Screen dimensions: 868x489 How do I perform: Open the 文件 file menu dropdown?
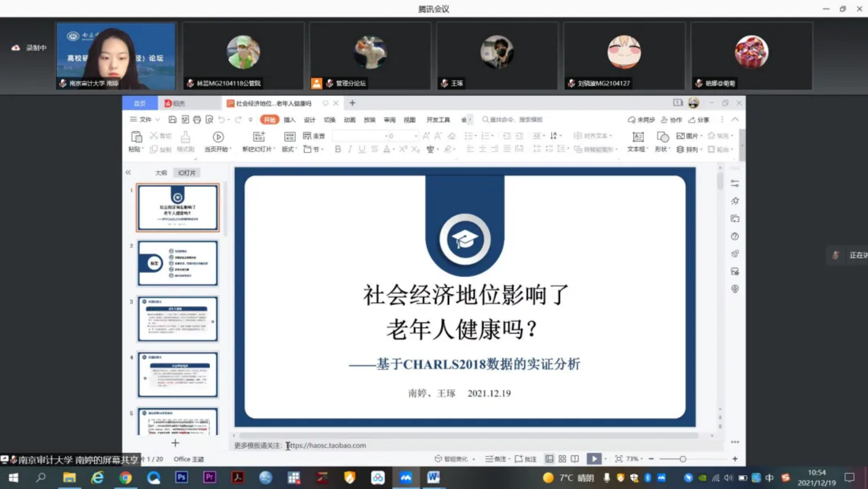tap(145, 120)
